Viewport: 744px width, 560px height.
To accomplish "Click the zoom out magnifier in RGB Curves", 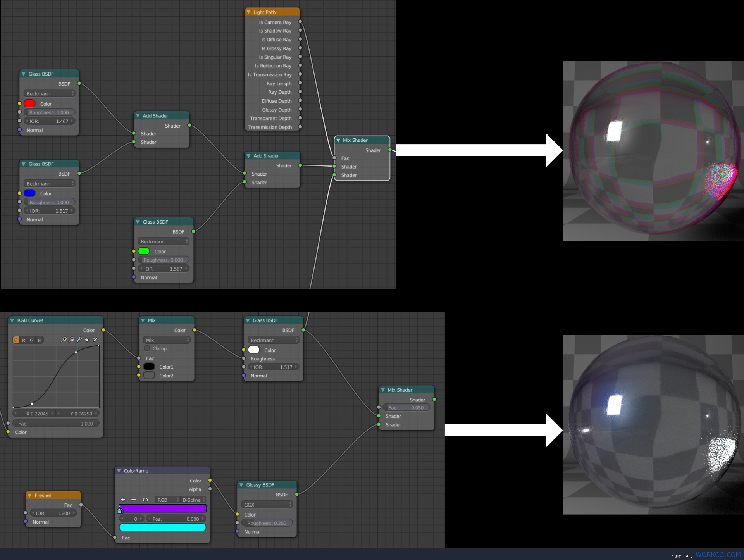I will click(x=72, y=340).
